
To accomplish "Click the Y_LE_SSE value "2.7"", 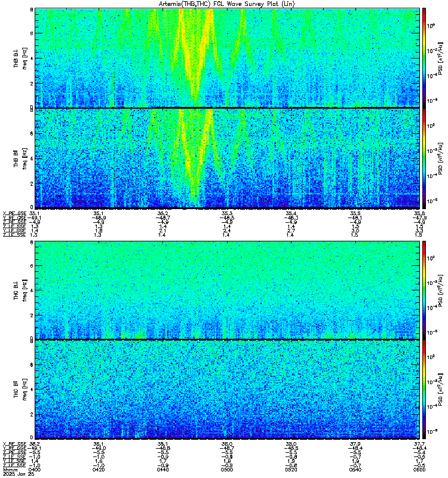I will 291,231.
